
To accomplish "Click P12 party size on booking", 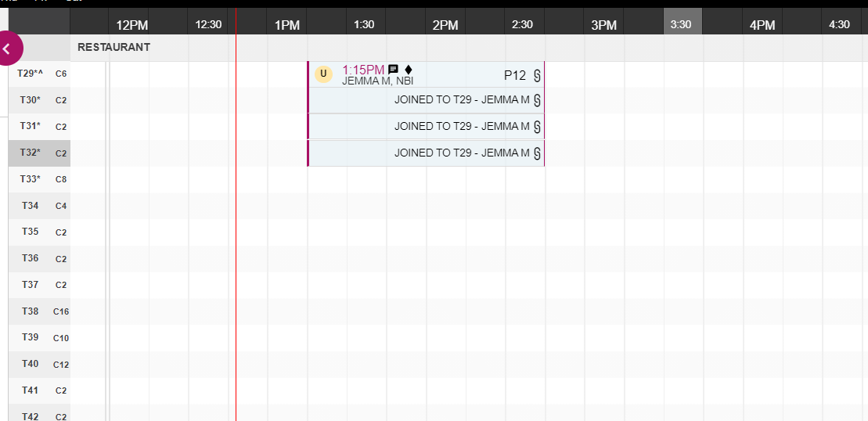I will (514, 76).
